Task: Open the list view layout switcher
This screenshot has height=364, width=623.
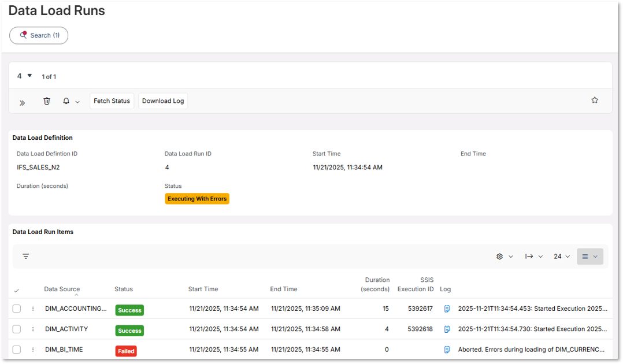Action: tap(590, 257)
